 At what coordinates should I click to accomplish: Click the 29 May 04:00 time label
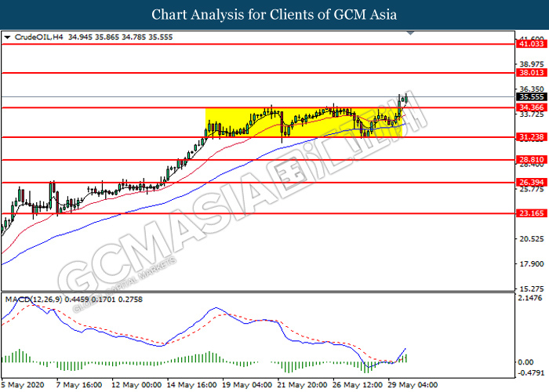tap(413, 385)
